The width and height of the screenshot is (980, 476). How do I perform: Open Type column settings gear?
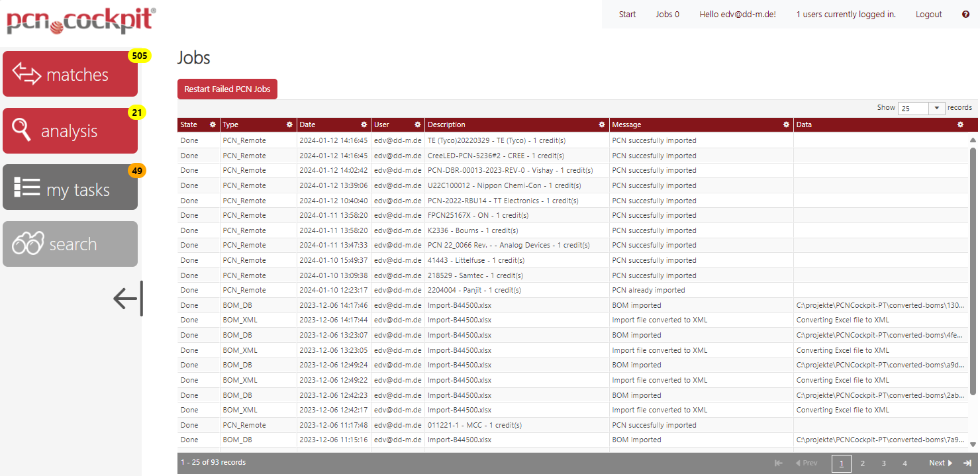click(289, 124)
